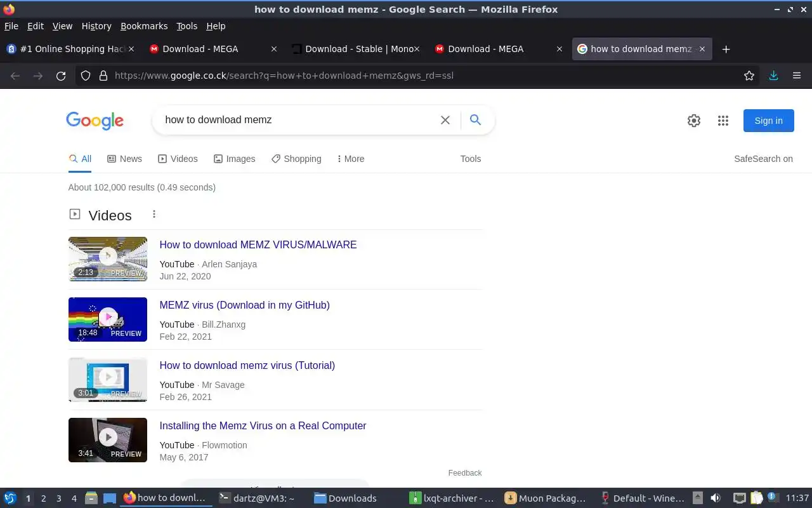
Task: Click the URL address bar
Action: point(419,76)
